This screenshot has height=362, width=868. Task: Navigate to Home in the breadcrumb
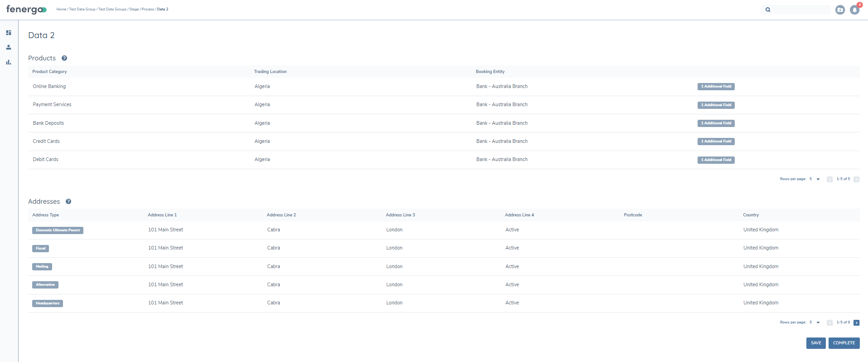coord(61,9)
